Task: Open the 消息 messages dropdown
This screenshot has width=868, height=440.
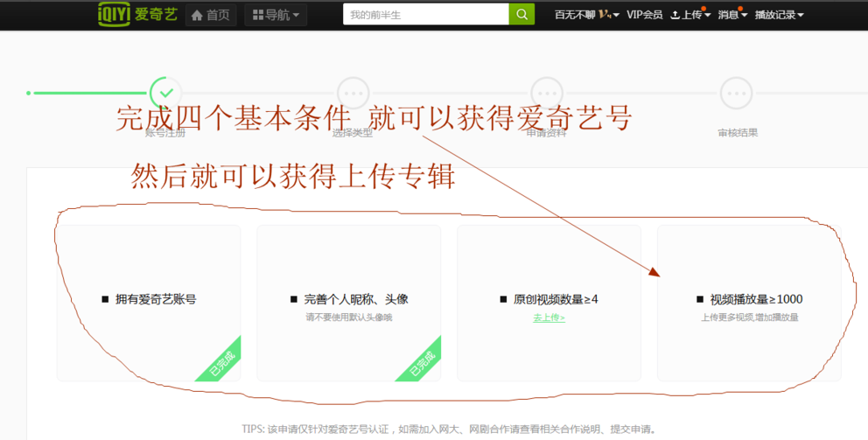Action: pyautogui.click(x=732, y=15)
